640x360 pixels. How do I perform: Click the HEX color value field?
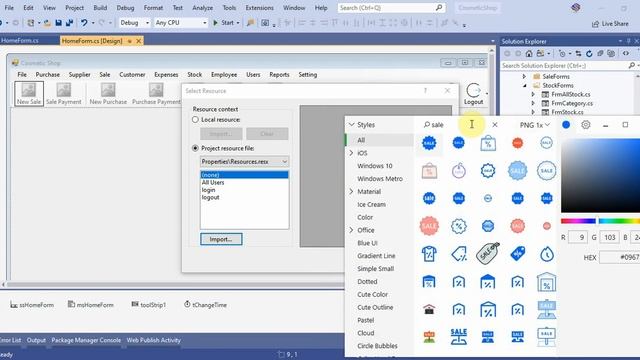pyautogui.click(x=620, y=257)
